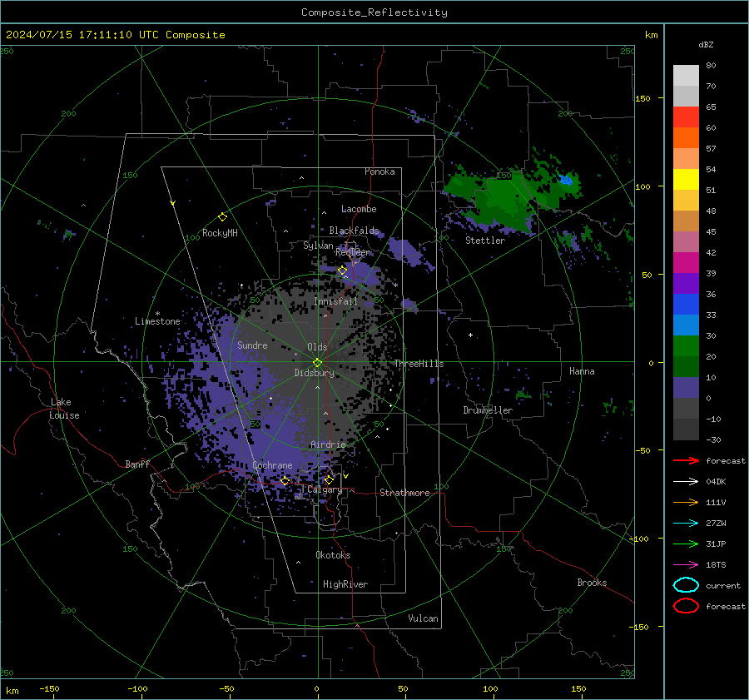The width and height of the screenshot is (749, 700).
Task: Click the HighRiver label
Action: pyautogui.click(x=345, y=584)
